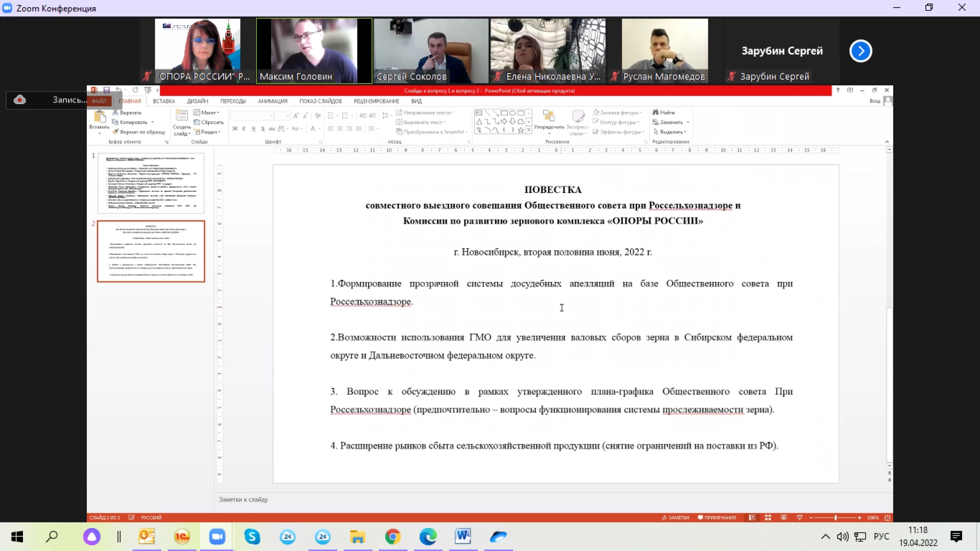Click the Cut (Вырезать) scissors command

click(x=127, y=112)
